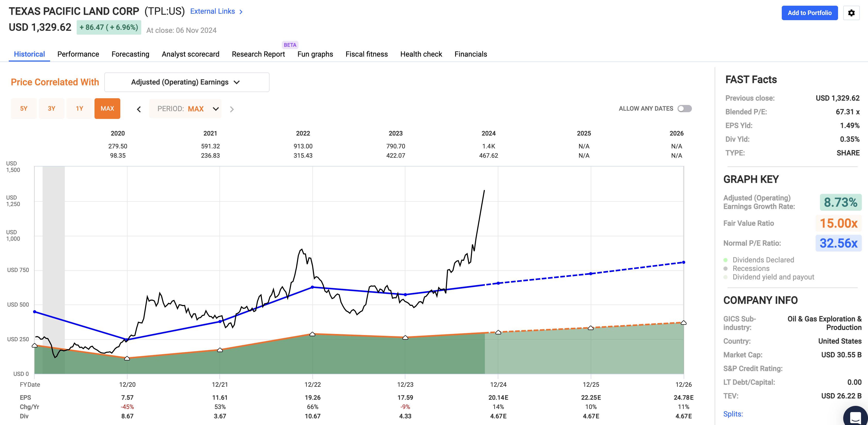Switch to the Health check tab
Viewport: 868px width, 425px height.
[x=421, y=54]
